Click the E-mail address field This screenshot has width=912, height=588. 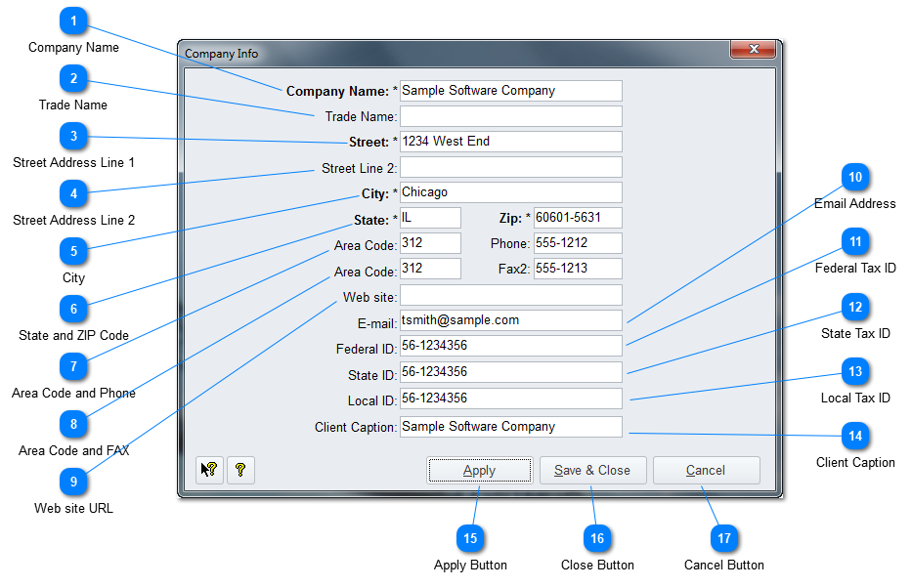coord(510,320)
